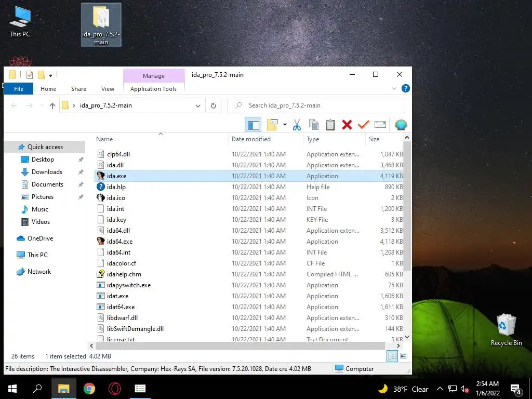This screenshot has width=532, height=399.
Task: Open Desktop in the navigation pane
Action: point(43,159)
